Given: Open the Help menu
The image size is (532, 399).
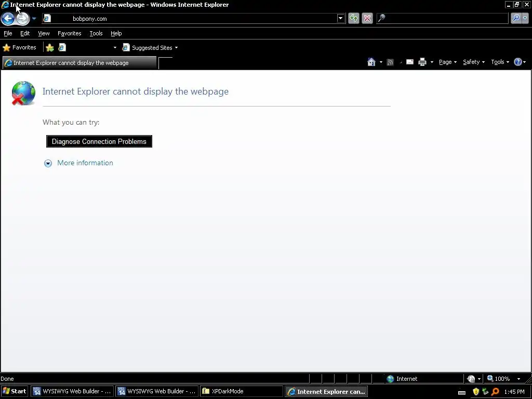Looking at the screenshot, I should 116,33.
